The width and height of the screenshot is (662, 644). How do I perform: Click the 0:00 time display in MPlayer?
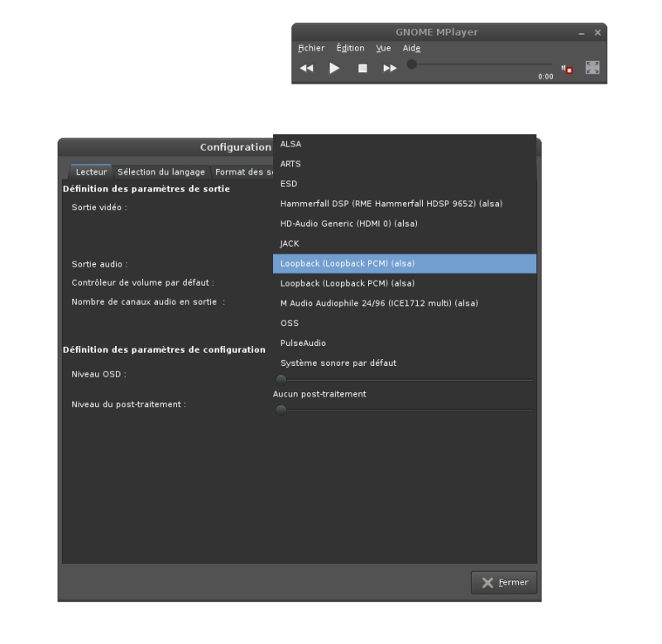(545, 76)
